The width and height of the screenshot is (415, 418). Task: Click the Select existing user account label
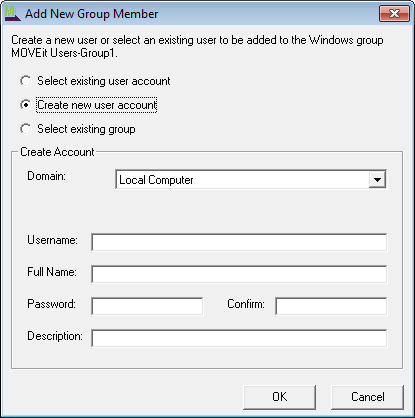pyautogui.click(x=104, y=81)
